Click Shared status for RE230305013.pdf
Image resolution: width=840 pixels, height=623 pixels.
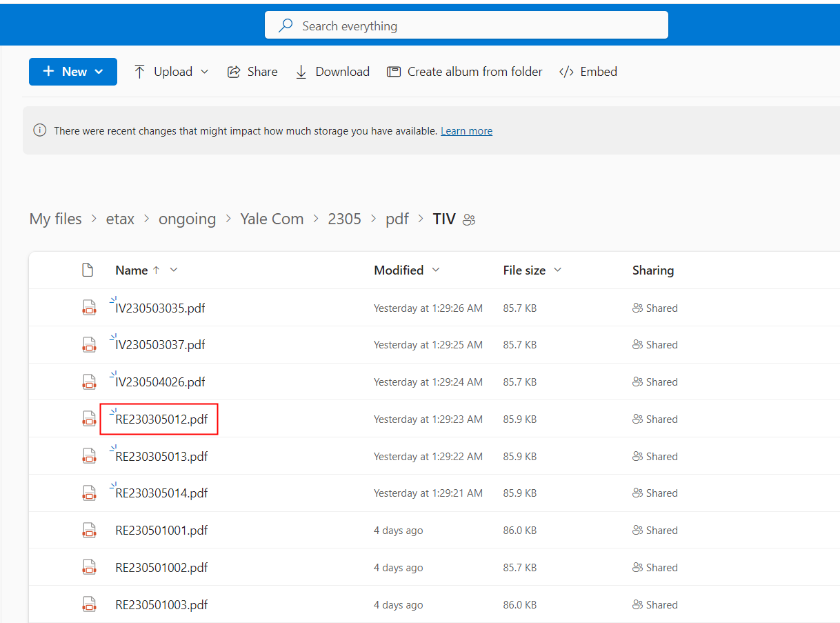pyautogui.click(x=654, y=457)
